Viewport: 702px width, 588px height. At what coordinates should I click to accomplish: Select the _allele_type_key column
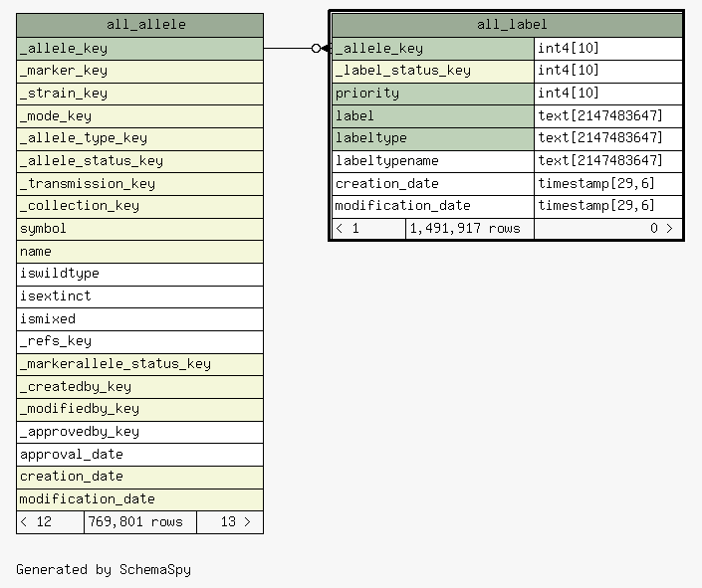click(x=139, y=138)
